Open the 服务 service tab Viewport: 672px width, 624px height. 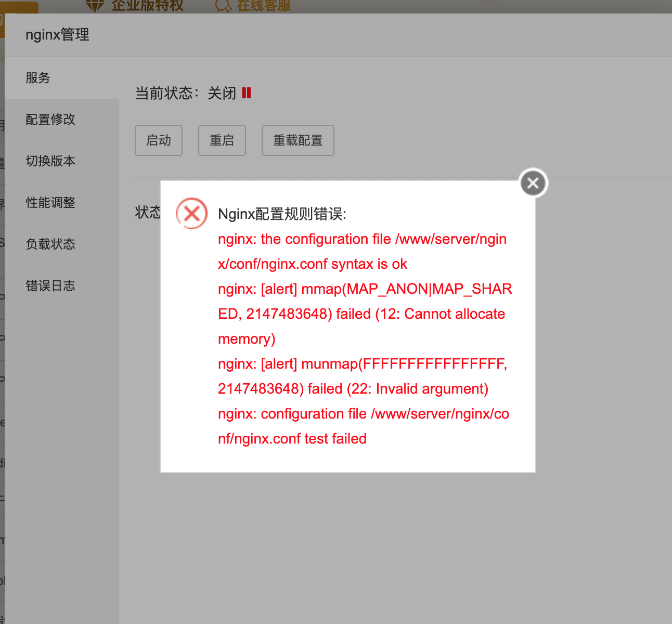point(62,78)
